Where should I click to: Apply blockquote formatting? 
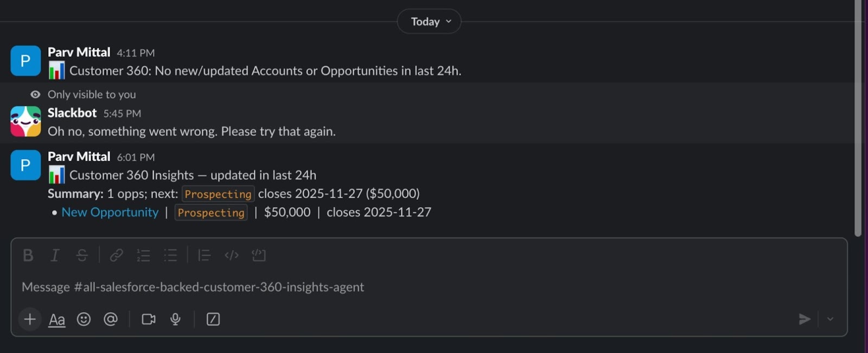[204, 255]
